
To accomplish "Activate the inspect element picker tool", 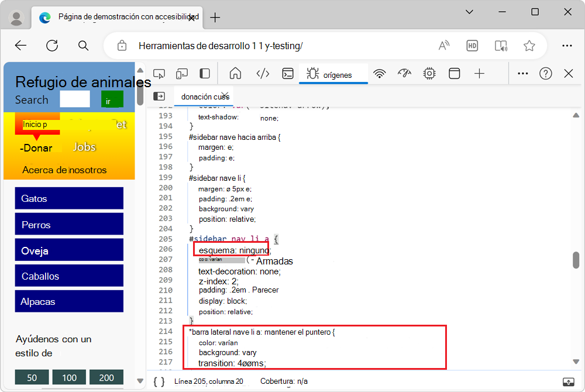I will pos(160,74).
